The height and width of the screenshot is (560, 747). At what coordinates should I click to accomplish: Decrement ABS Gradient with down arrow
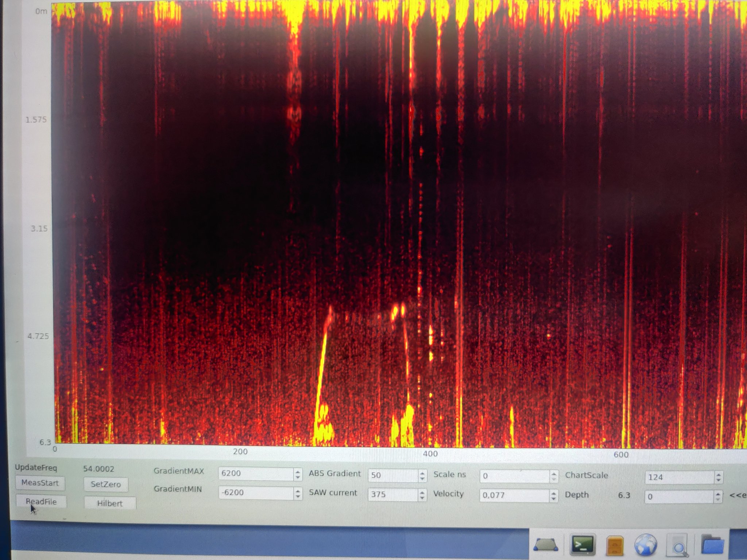tap(422, 479)
